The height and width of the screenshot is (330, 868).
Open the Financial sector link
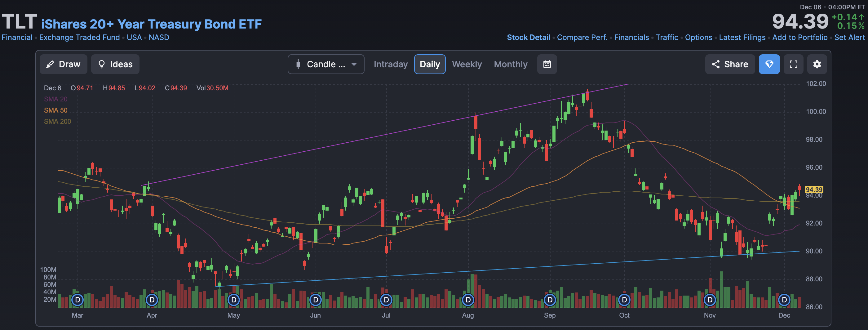[x=17, y=38]
